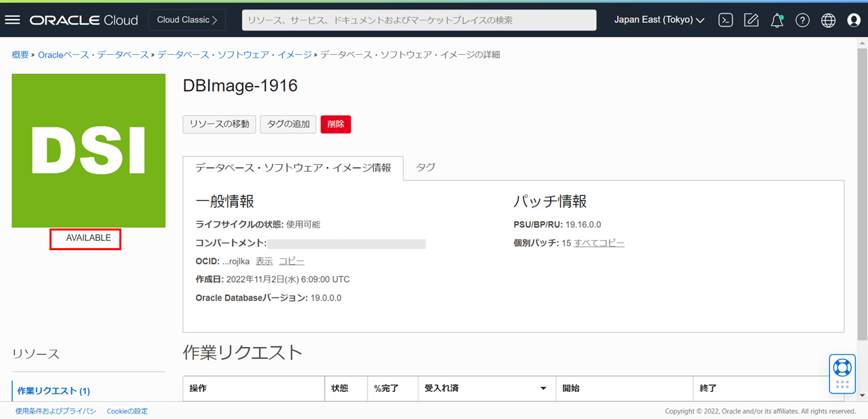Viewport: 868px width, 419px height.
Task: Switch to the タグ tab
Action: pyautogui.click(x=426, y=167)
